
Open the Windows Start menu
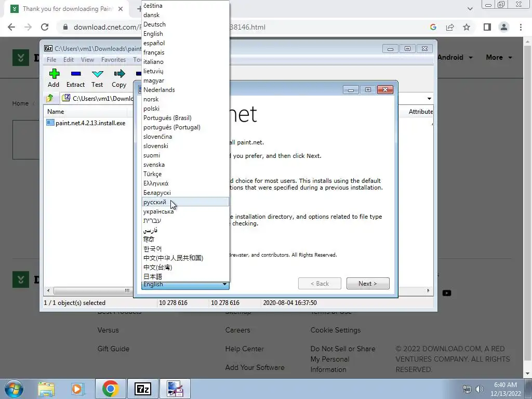coord(14,389)
